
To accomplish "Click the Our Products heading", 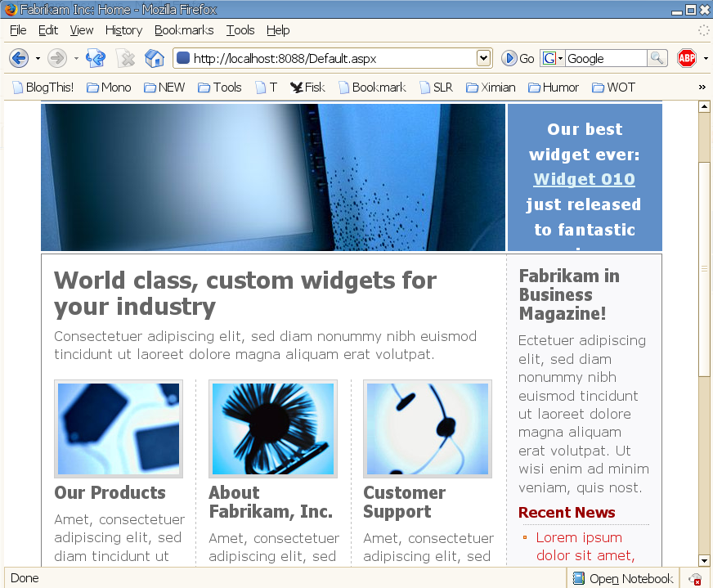I will (x=110, y=492).
